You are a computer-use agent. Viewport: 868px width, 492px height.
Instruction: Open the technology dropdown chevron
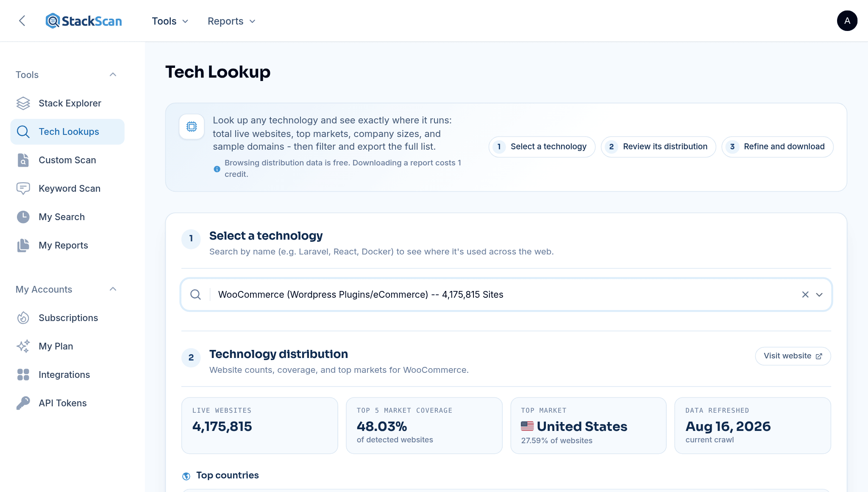[x=819, y=294]
